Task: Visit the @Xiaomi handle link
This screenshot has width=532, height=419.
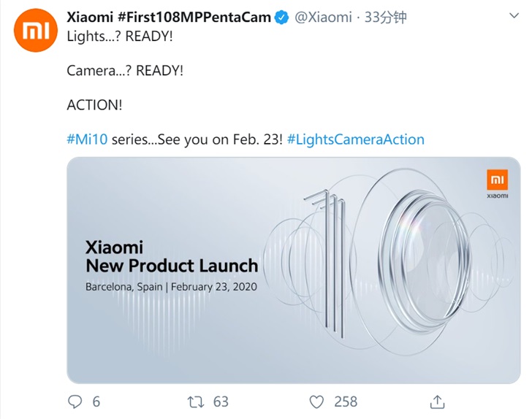Action: pos(323,17)
